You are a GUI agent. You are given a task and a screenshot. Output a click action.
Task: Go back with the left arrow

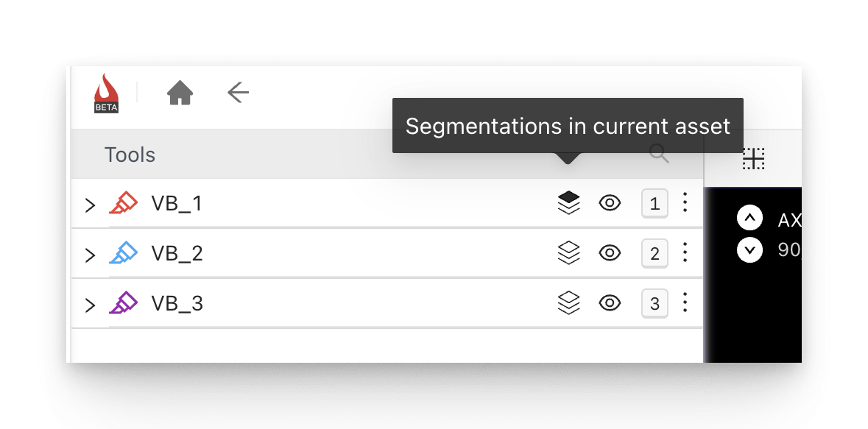pos(238,93)
